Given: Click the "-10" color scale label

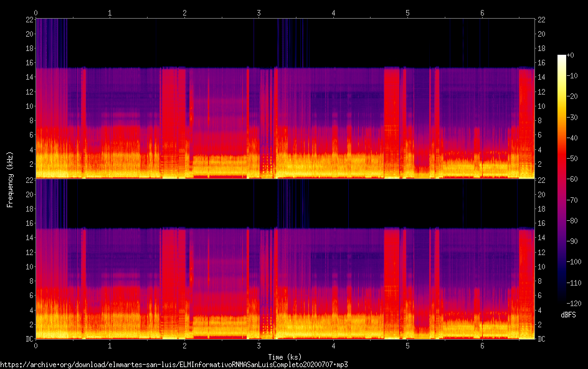Looking at the screenshot, I should coord(572,76).
